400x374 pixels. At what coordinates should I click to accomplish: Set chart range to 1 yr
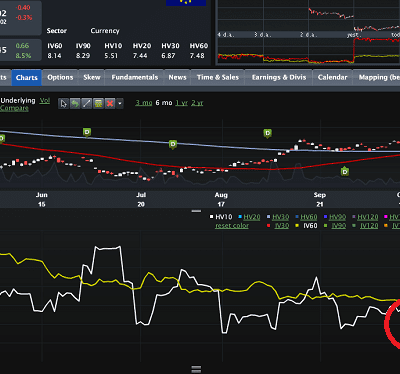click(x=182, y=103)
